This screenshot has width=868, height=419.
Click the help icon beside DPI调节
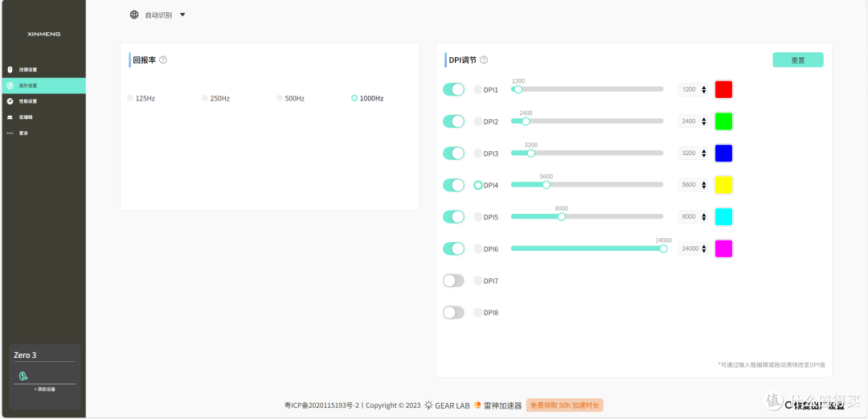(x=484, y=60)
